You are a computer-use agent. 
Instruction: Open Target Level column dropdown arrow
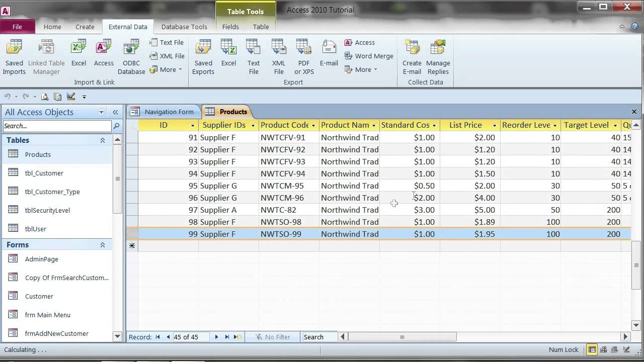coord(615,126)
